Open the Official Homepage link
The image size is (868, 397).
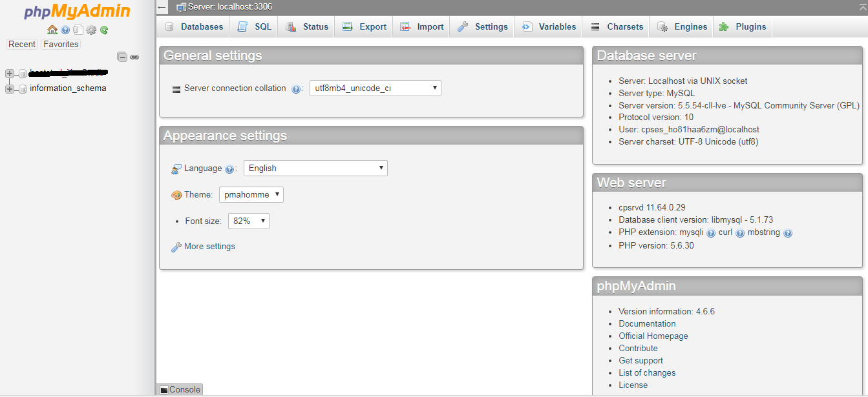point(653,336)
